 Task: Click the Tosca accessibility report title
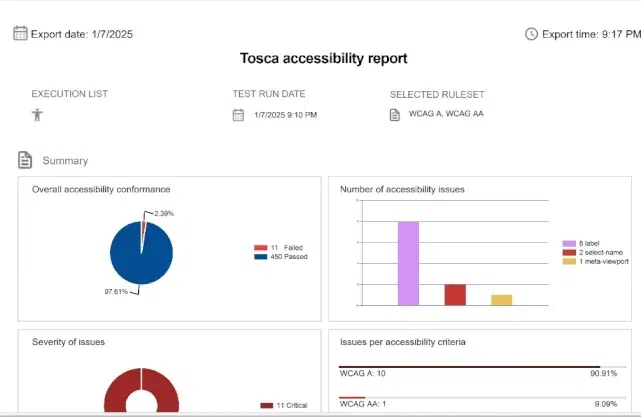(323, 58)
